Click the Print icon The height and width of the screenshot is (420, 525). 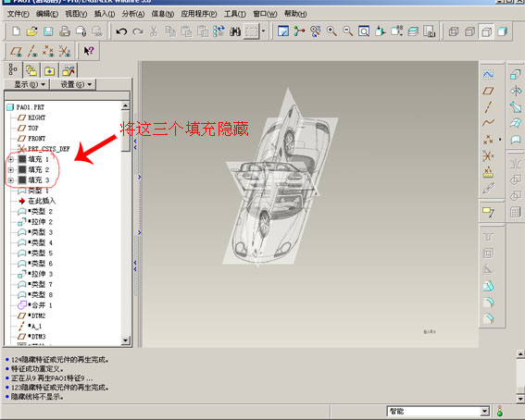tap(65, 31)
